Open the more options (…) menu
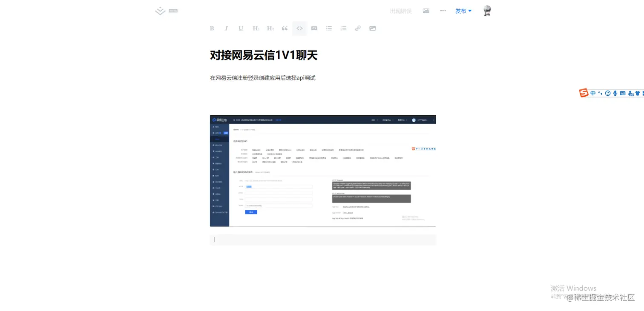644x311 pixels. (443, 11)
